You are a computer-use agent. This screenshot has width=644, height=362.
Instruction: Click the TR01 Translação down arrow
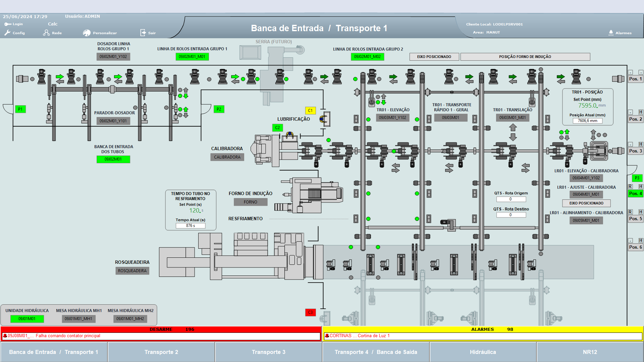coord(513,137)
